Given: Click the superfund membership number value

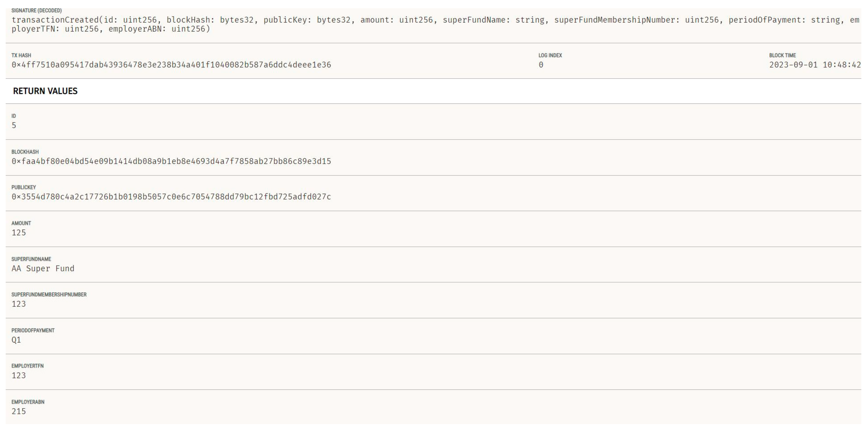Looking at the screenshot, I should tap(18, 304).
